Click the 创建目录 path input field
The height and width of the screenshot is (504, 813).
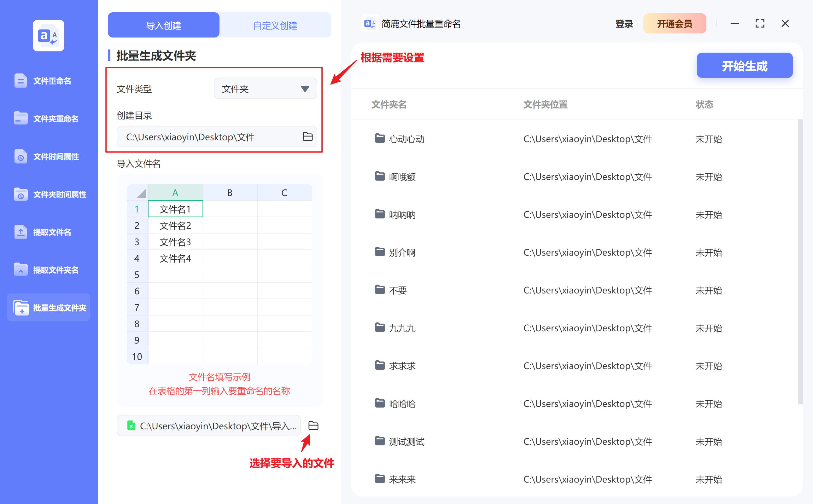[x=207, y=137]
